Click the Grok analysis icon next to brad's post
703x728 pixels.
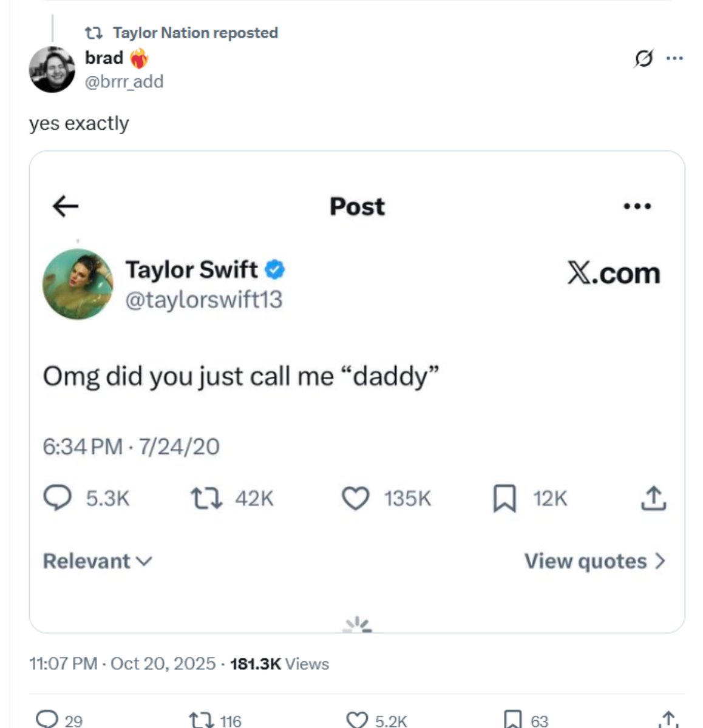tap(644, 58)
